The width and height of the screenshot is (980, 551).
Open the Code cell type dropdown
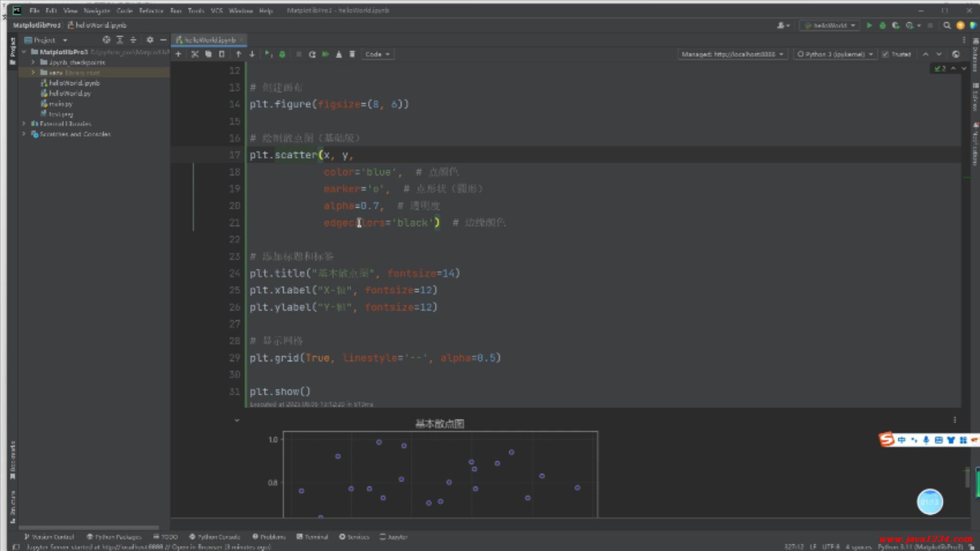(377, 54)
